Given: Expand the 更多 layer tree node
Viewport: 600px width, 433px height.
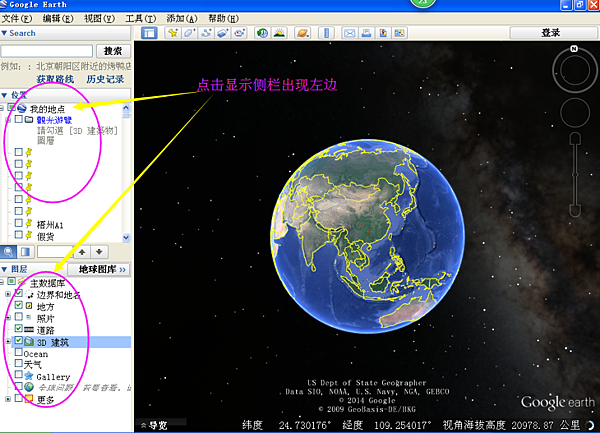Looking at the screenshot, I should click(x=8, y=399).
